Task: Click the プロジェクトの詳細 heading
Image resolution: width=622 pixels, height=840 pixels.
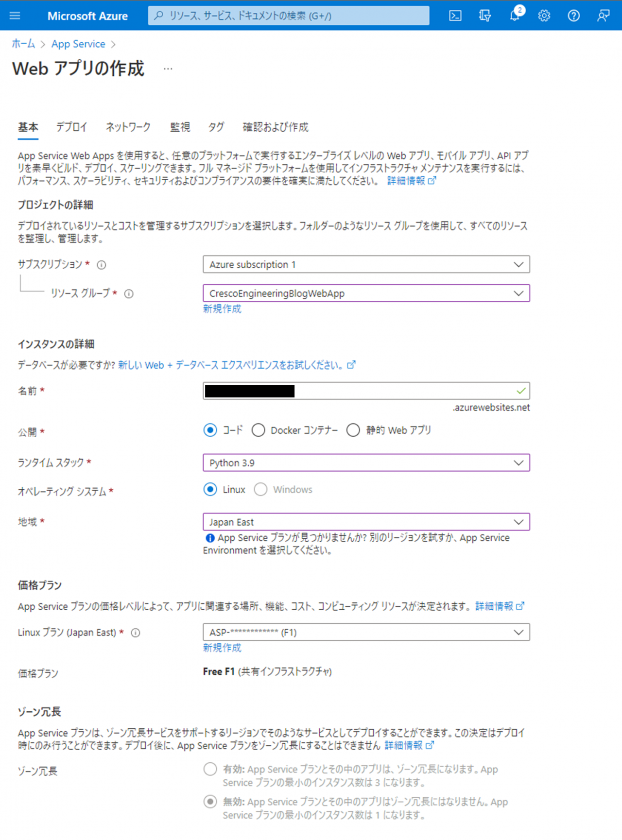Action: (55, 205)
